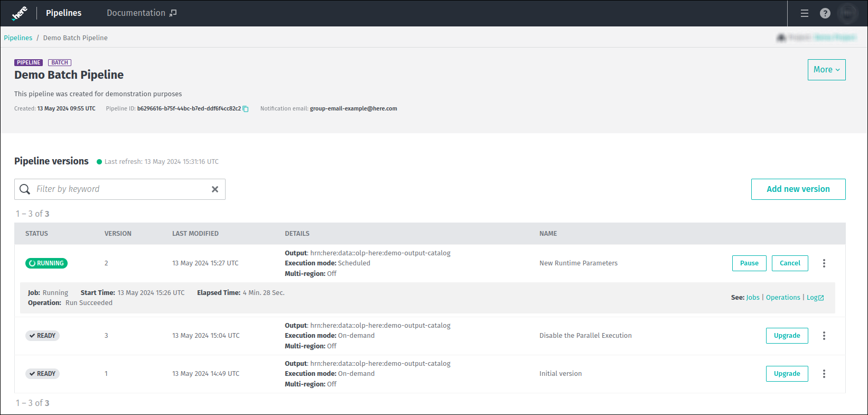The width and height of the screenshot is (868, 415).
Task: Click Elapsed Time 4 Min. 28 Sec.
Action: 241,293
